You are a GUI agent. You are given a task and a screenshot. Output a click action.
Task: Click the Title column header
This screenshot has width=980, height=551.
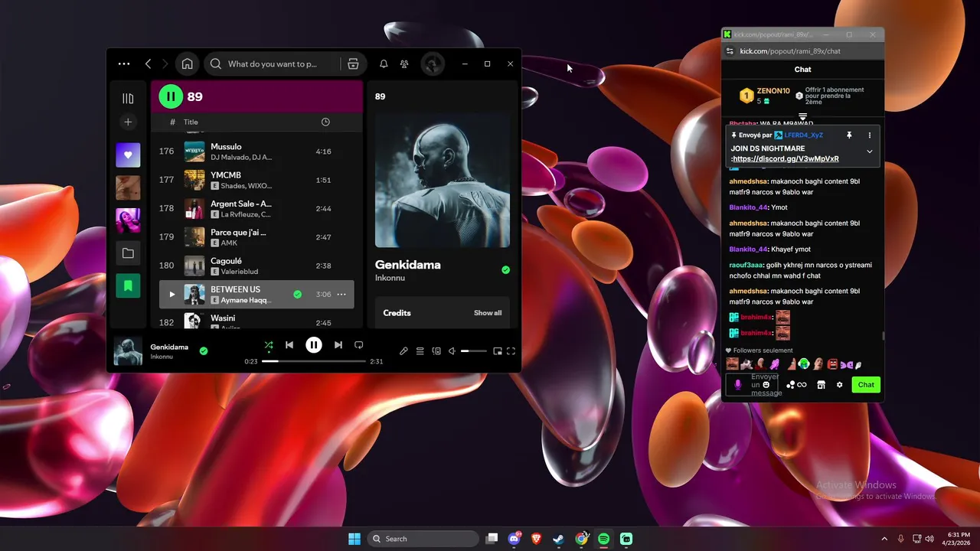coord(191,122)
